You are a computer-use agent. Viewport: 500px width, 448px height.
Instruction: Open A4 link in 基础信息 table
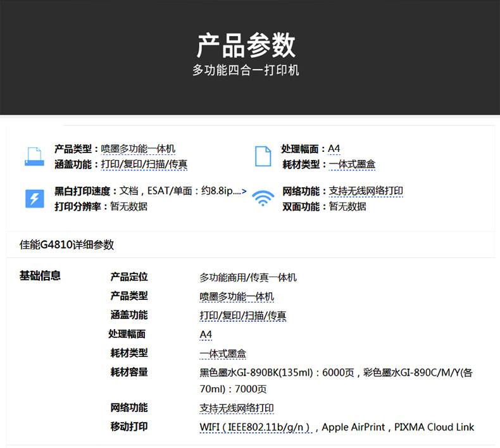pos(206,335)
